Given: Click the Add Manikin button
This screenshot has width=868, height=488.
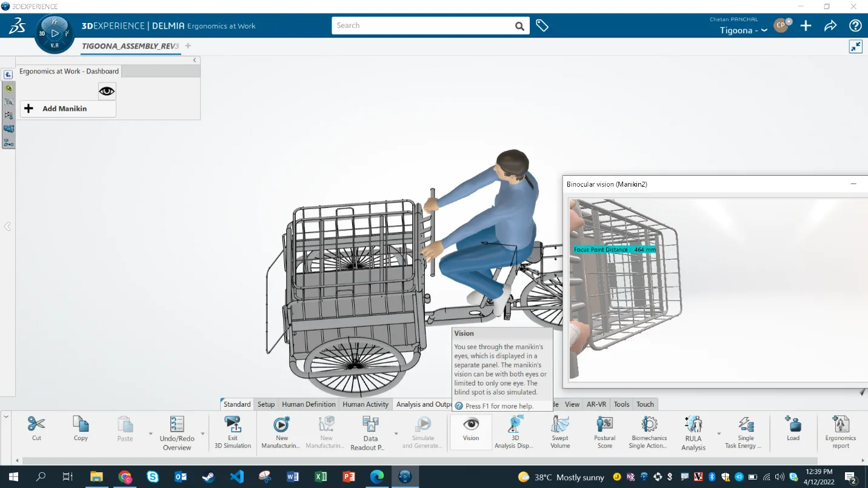Looking at the screenshot, I should (x=67, y=109).
